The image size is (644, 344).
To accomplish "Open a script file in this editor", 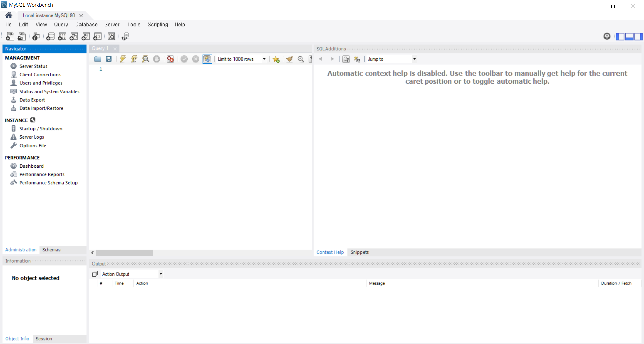I will tap(98, 59).
